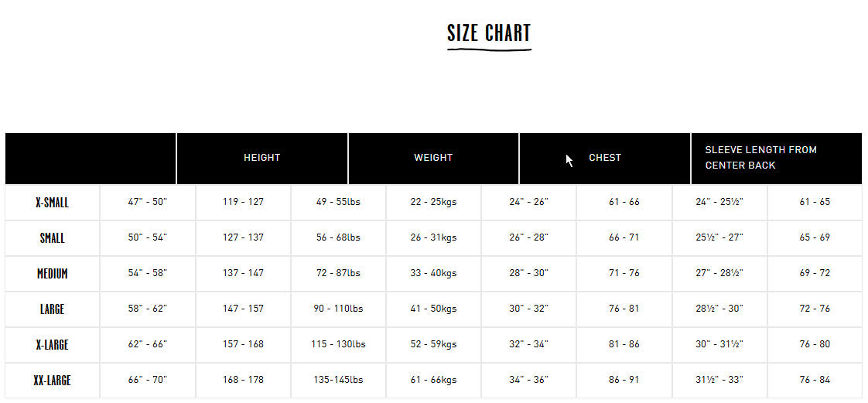Select the CHEST column header
Image resolution: width=868 pixels, height=403 pixels.
(605, 158)
